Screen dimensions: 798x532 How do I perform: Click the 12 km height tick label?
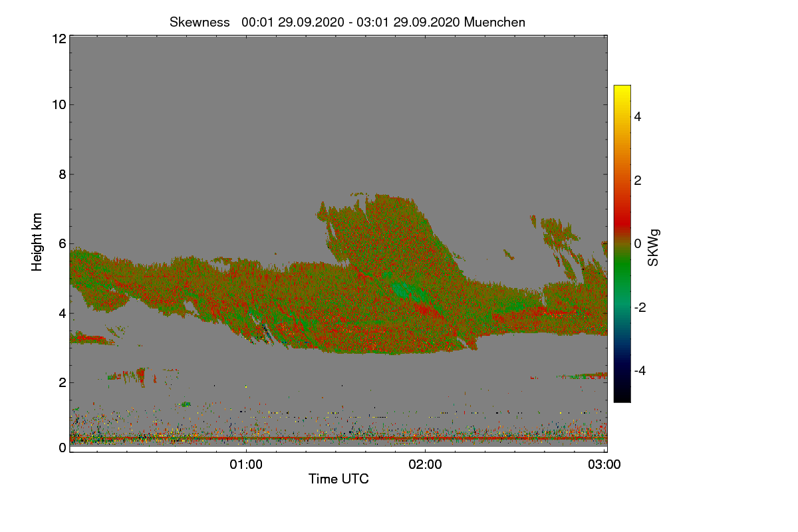(59, 39)
